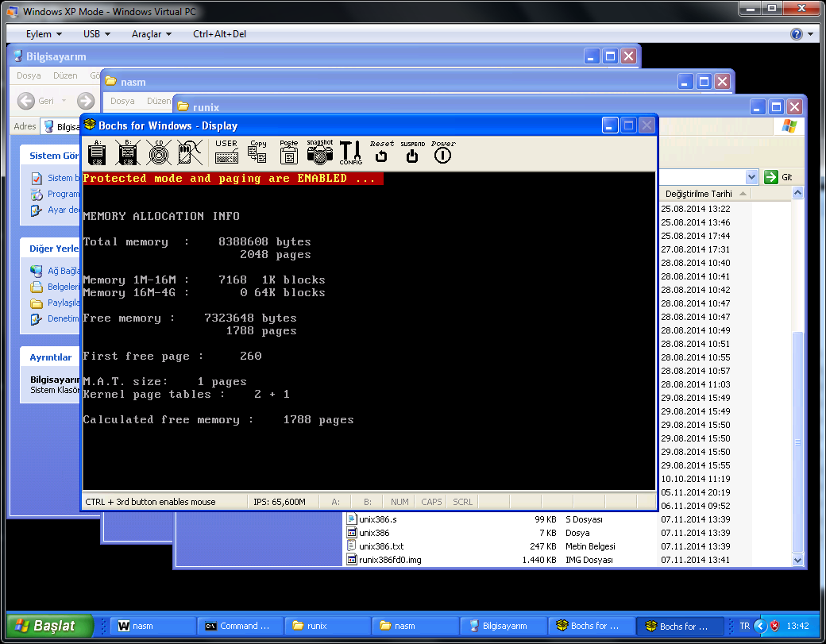Click the Git button in runix window
The height and width of the screenshot is (644, 826).
(778, 177)
